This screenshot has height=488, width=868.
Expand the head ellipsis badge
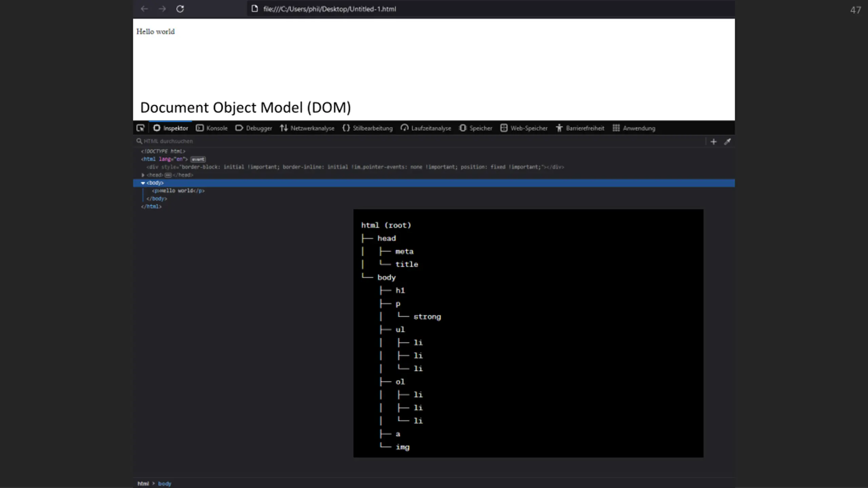(x=168, y=175)
